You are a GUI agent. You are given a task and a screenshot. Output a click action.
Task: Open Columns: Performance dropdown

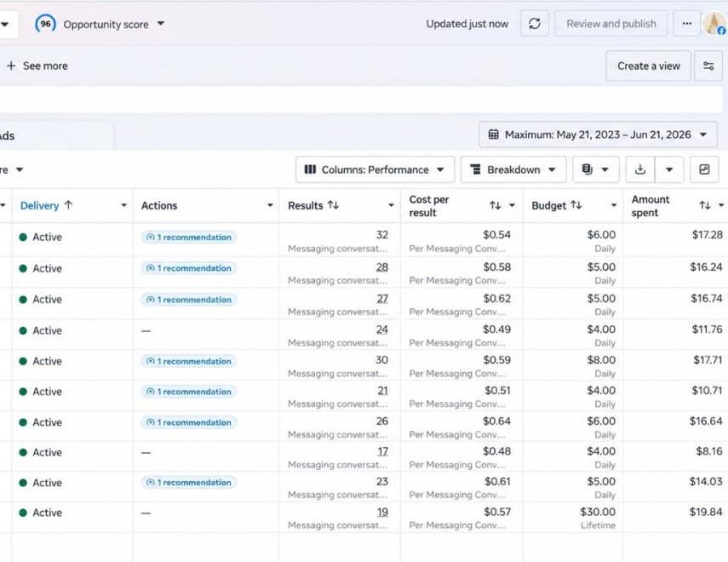click(375, 169)
